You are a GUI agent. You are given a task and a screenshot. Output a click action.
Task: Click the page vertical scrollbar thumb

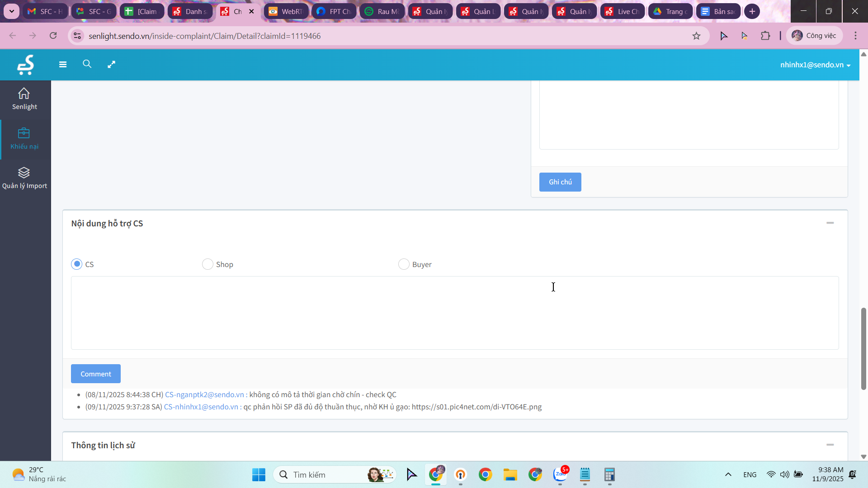(x=863, y=348)
